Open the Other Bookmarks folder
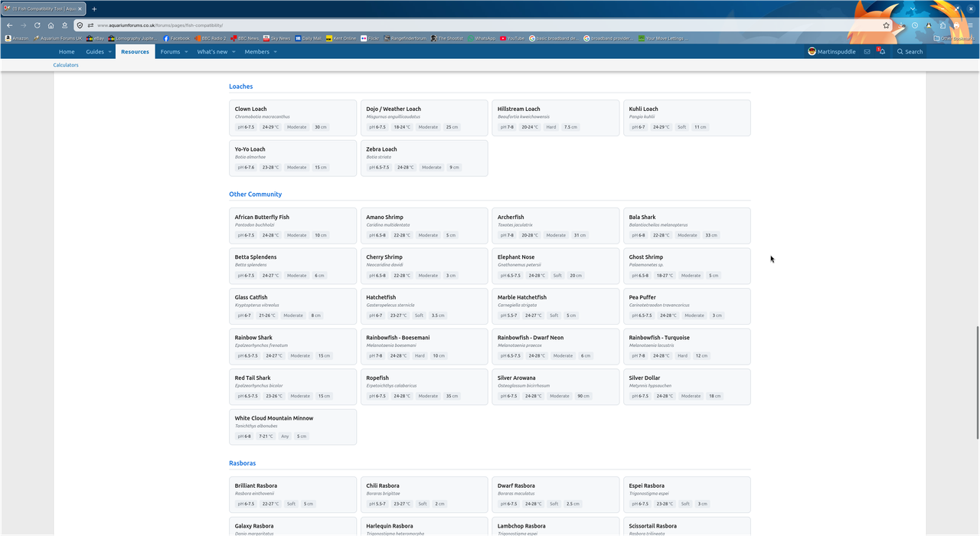The image size is (980, 536). tap(955, 38)
